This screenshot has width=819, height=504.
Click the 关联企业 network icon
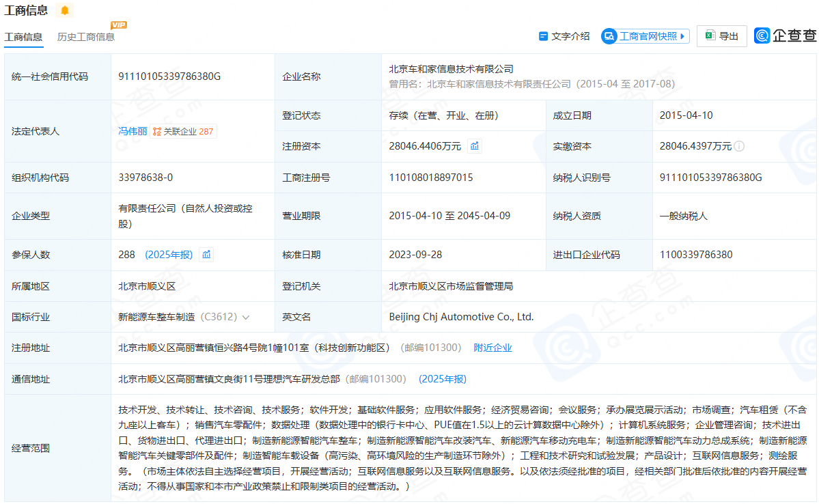click(x=156, y=132)
